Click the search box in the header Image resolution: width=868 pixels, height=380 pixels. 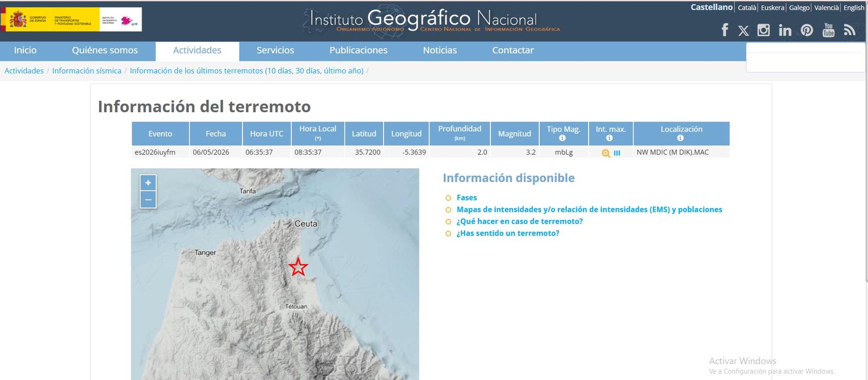(806, 57)
